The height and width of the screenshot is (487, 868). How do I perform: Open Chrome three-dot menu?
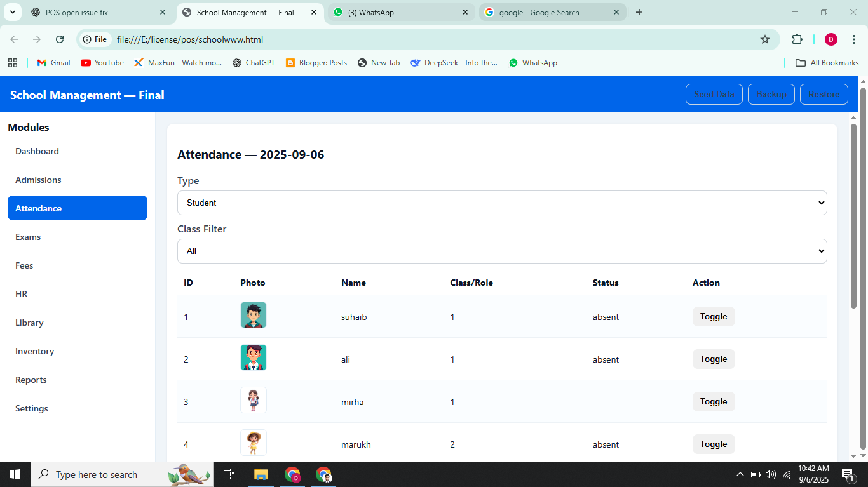point(854,39)
